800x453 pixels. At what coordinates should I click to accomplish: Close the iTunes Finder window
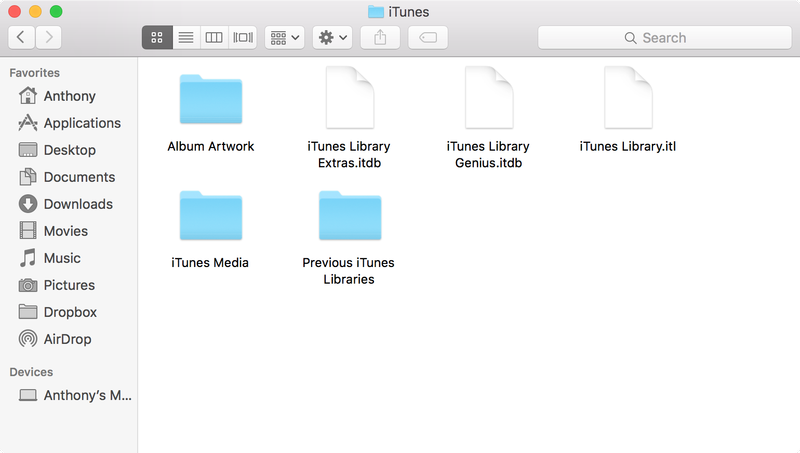(x=15, y=11)
